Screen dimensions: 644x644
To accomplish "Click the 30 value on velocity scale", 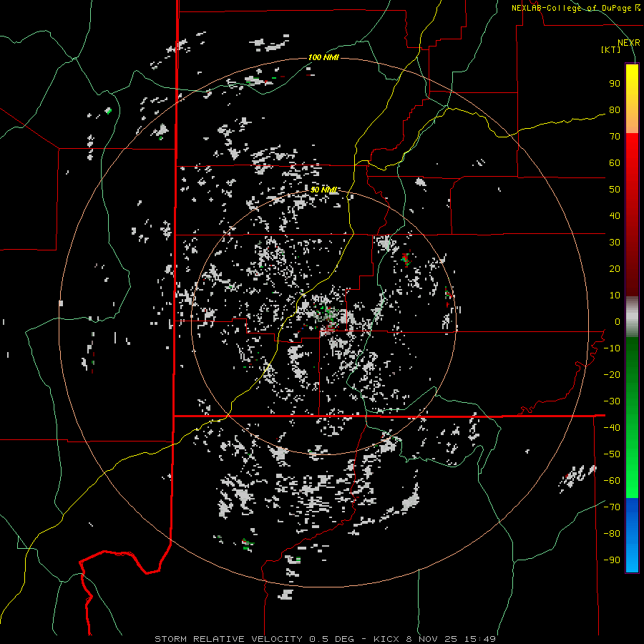I will pyautogui.click(x=615, y=243).
